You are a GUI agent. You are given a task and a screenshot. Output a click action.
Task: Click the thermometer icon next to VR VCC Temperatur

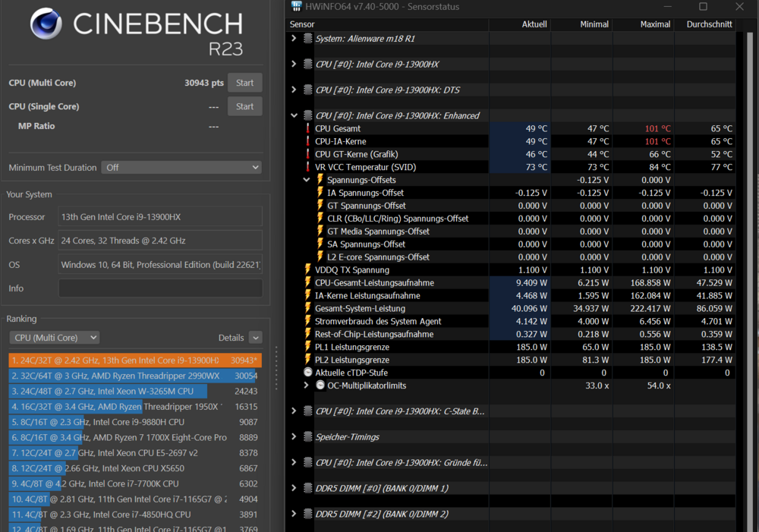coord(308,167)
